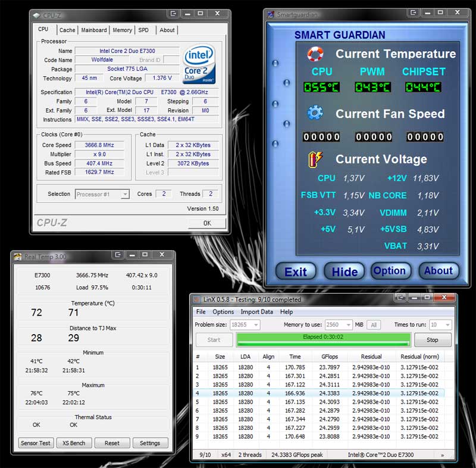Click the Residual (norm) column header
The height and width of the screenshot is (468, 476).
tap(420, 357)
